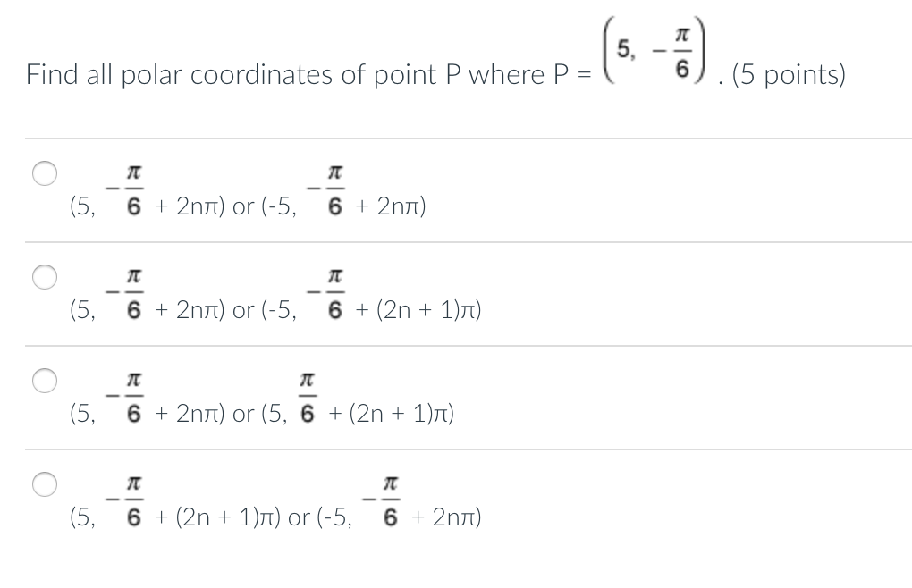Select the second answer option radio button
This screenshot has width=912, height=588.
tap(44, 277)
